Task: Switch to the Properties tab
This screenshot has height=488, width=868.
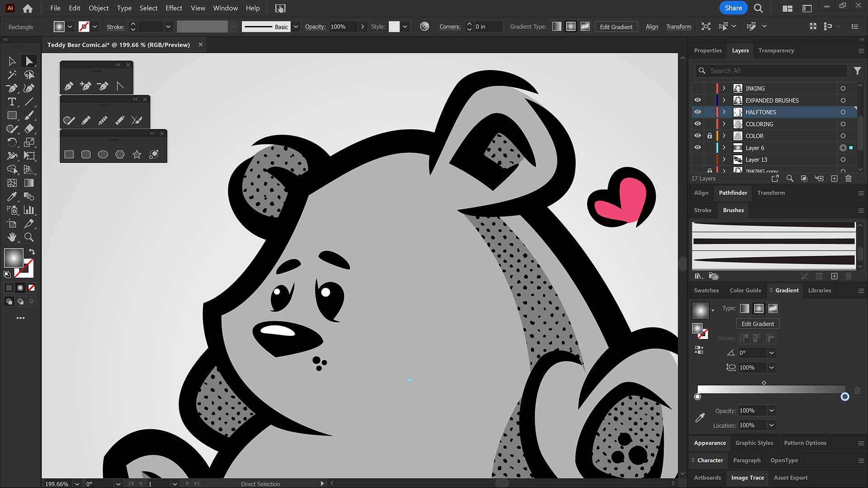Action: click(x=708, y=51)
